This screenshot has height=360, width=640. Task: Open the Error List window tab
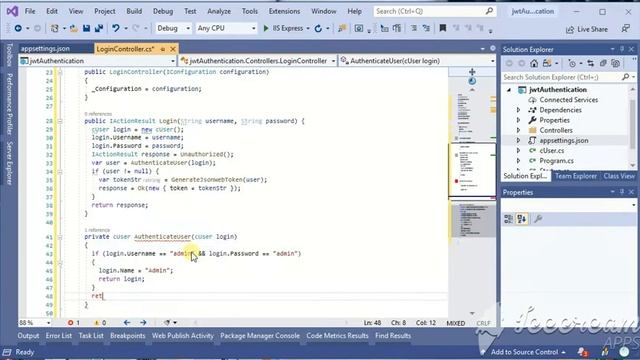[x=59, y=336]
